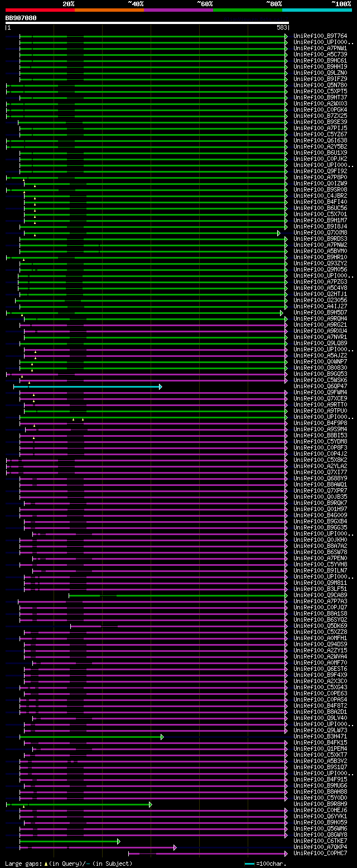Open hit UniRef100_B3H471
Image resolution: width=357 pixels, height=868 pixels.
point(320,737)
